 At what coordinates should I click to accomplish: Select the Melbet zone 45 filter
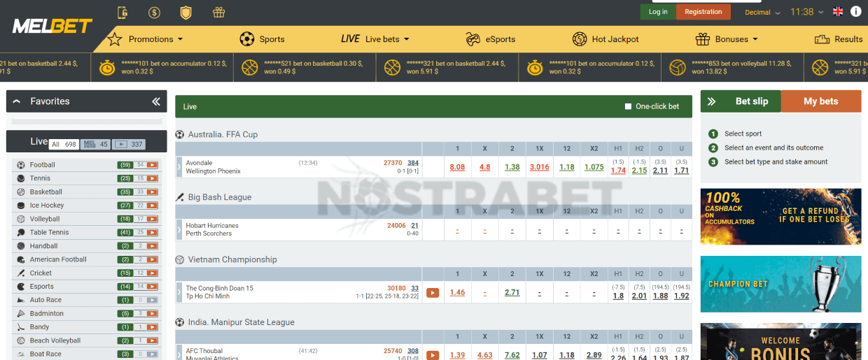(x=96, y=144)
